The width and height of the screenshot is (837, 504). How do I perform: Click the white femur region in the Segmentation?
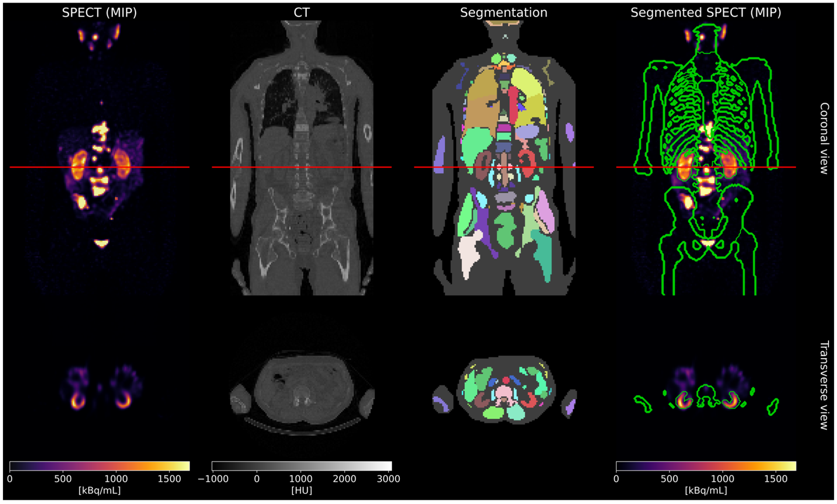pos(469,253)
